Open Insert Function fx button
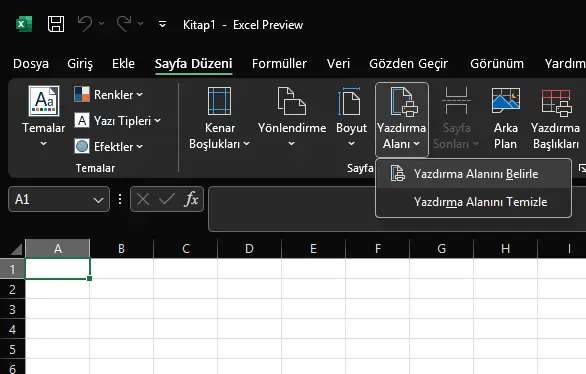Screen dimensions: 586x374 [191, 199]
